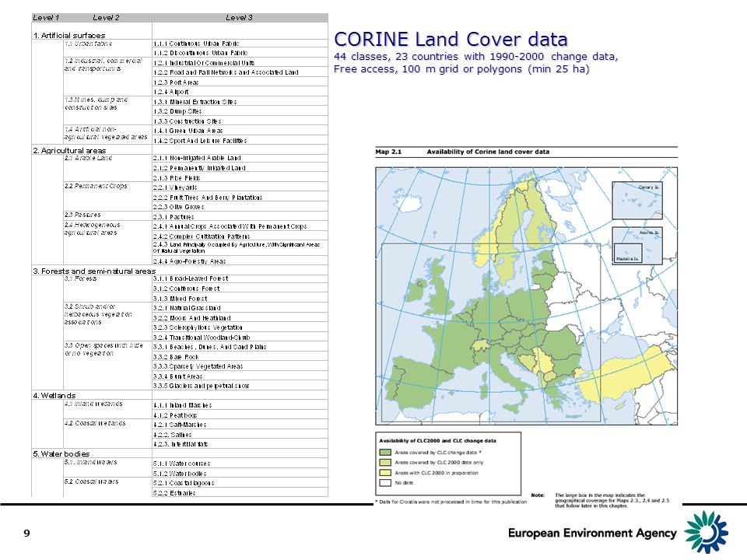Click the Croatia data footnote text
This screenshot has width=747, height=560.
[451, 502]
